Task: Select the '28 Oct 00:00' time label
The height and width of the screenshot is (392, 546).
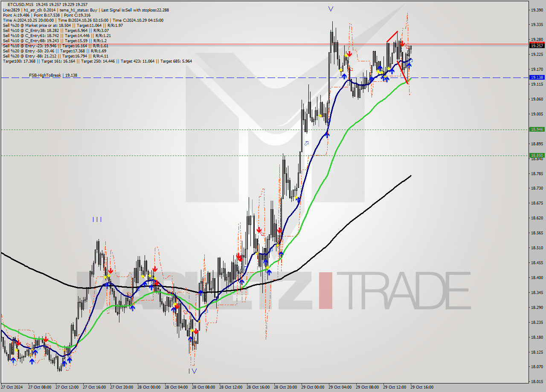Action: tap(149, 387)
